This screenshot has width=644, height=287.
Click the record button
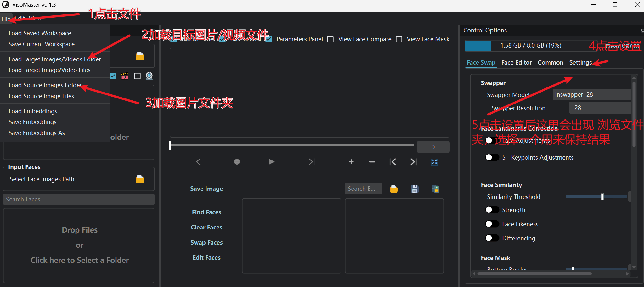point(237,162)
